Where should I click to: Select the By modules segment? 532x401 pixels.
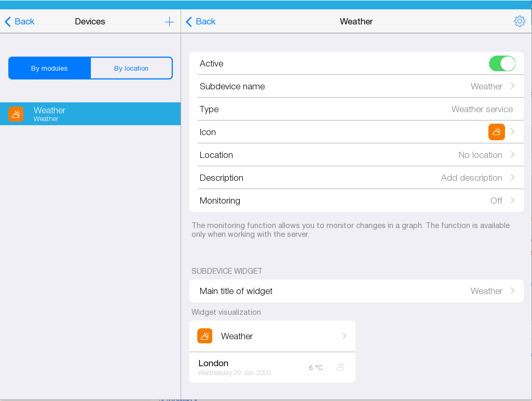(x=49, y=68)
